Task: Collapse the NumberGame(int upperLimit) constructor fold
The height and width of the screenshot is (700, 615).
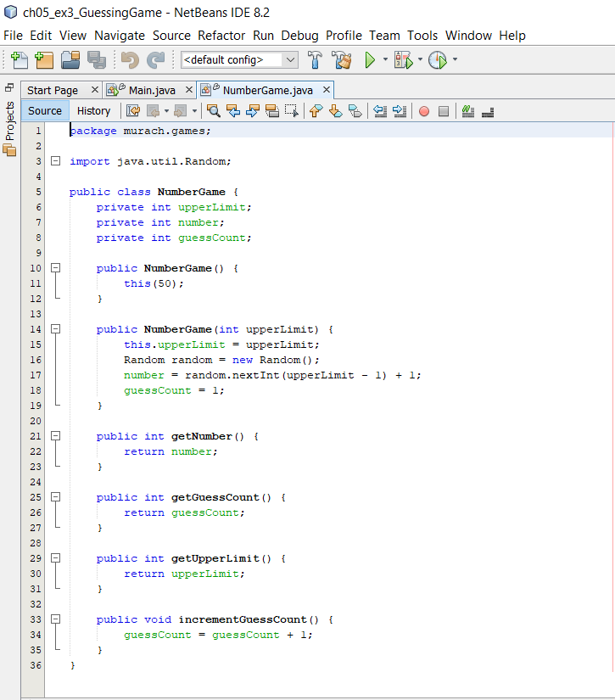Action: [x=56, y=329]
